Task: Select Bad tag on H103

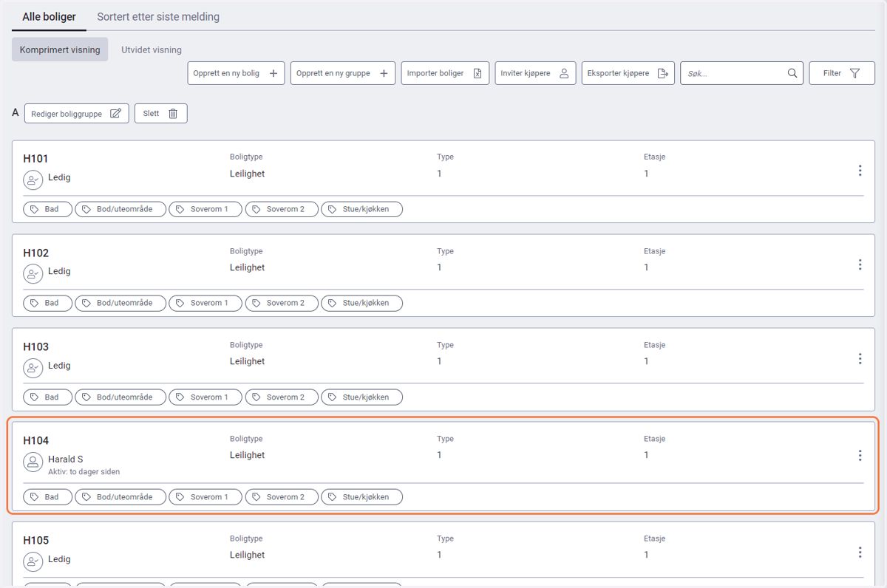Action: click(47, 397)
